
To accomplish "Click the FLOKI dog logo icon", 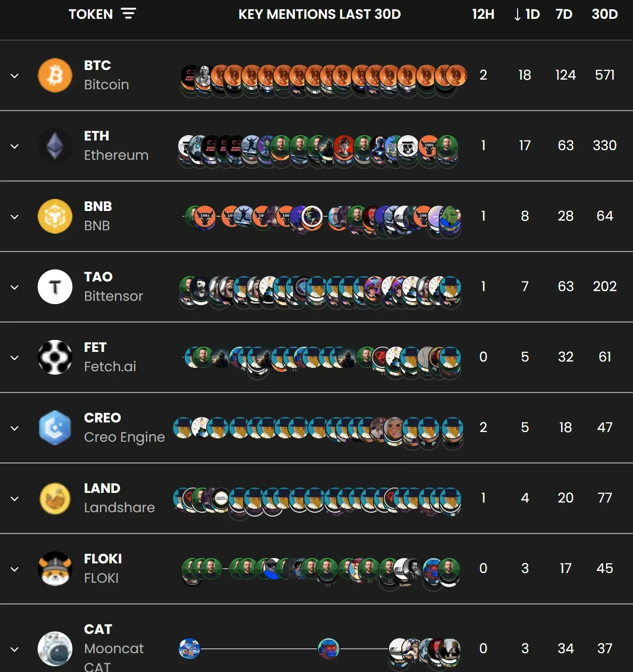I will 55,569.
